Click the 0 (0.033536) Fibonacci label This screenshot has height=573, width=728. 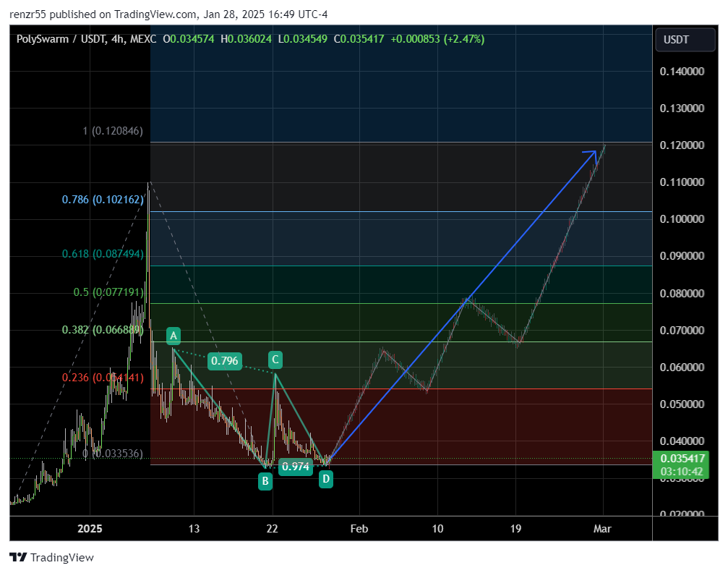click(112, 454)
